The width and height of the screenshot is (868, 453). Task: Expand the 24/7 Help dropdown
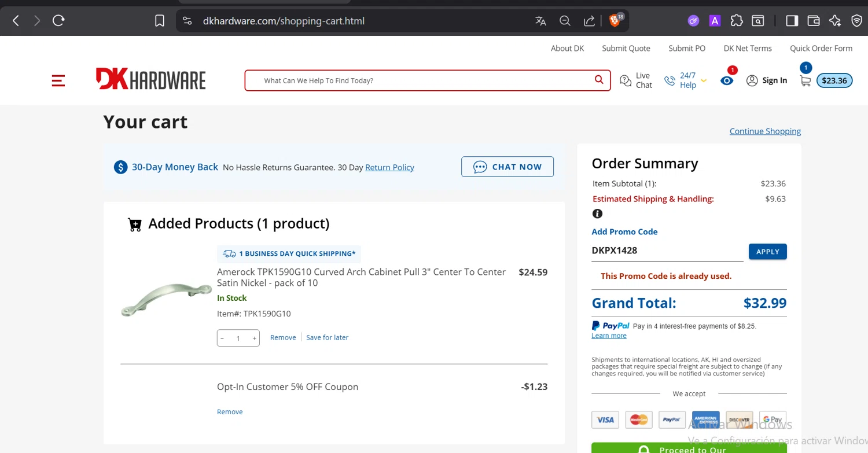686,80
